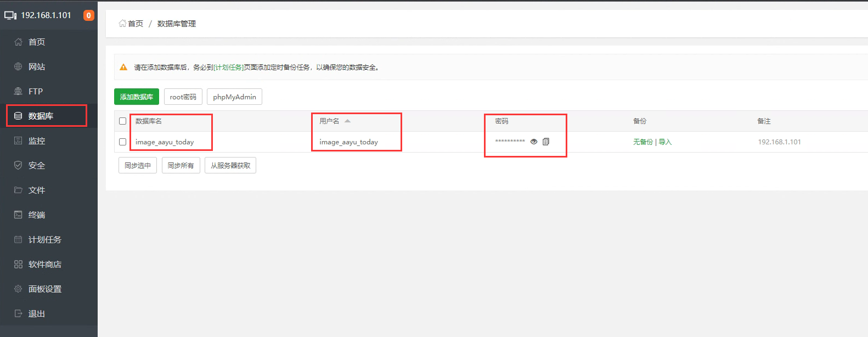Click the globe icon for 网站

18,67
